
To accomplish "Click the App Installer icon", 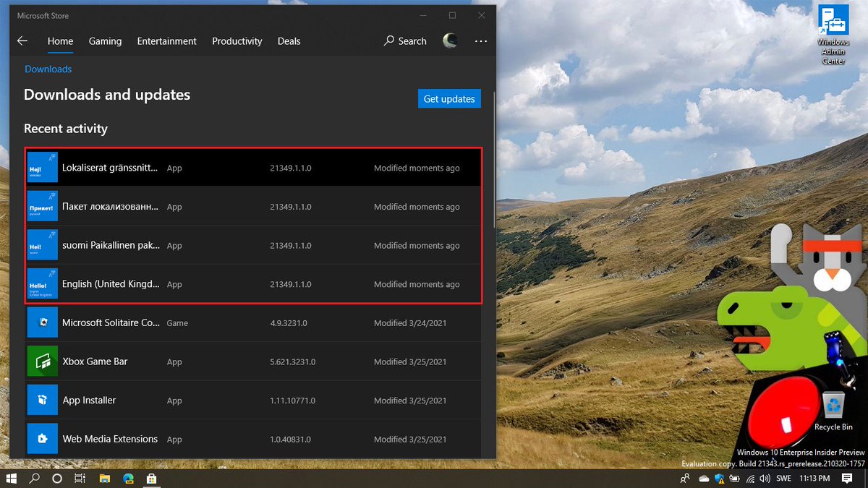I will (x=42, y=400).
